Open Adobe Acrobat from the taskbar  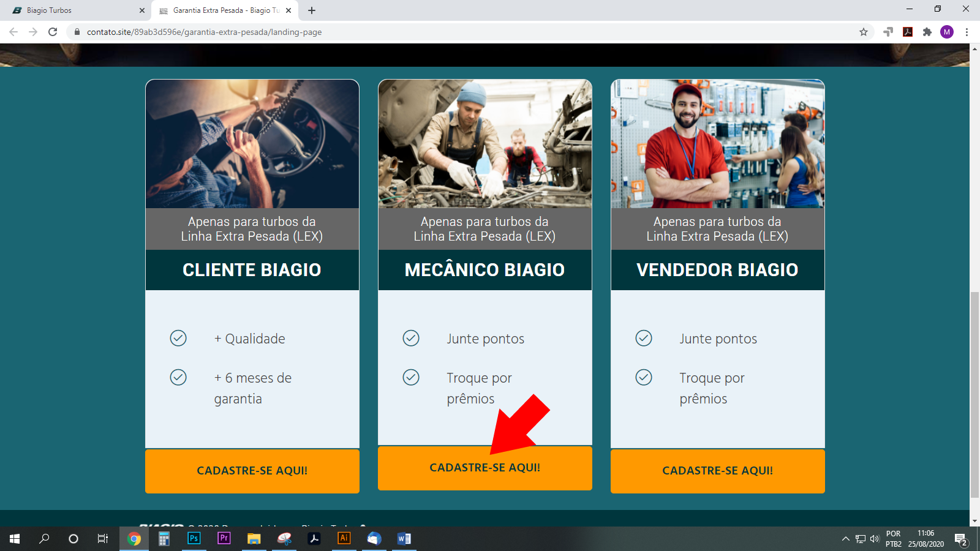click(314, 539)
